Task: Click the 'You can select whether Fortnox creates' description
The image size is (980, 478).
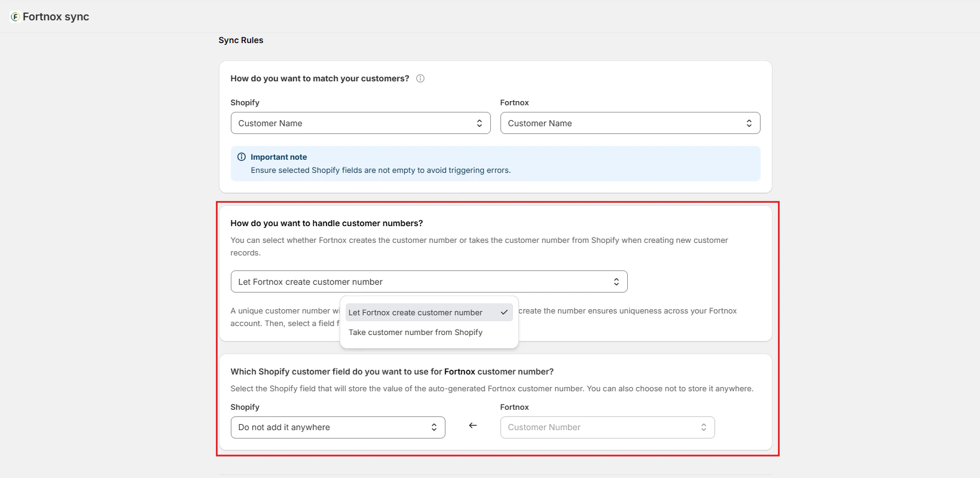Action: point(480,246)
